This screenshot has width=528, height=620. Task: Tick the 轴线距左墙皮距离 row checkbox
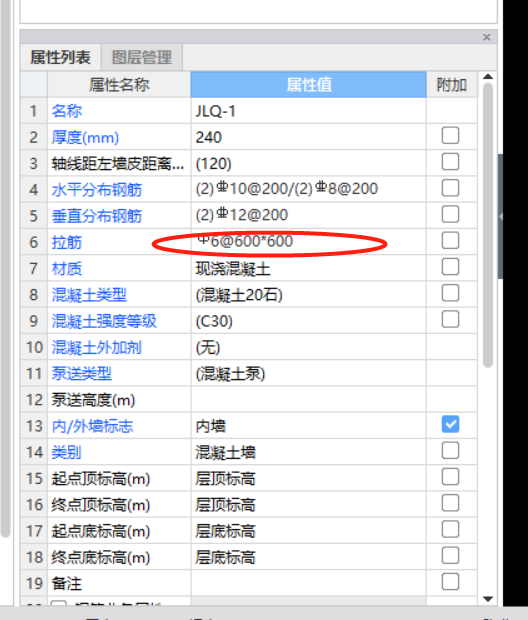[x=450, y=162]
